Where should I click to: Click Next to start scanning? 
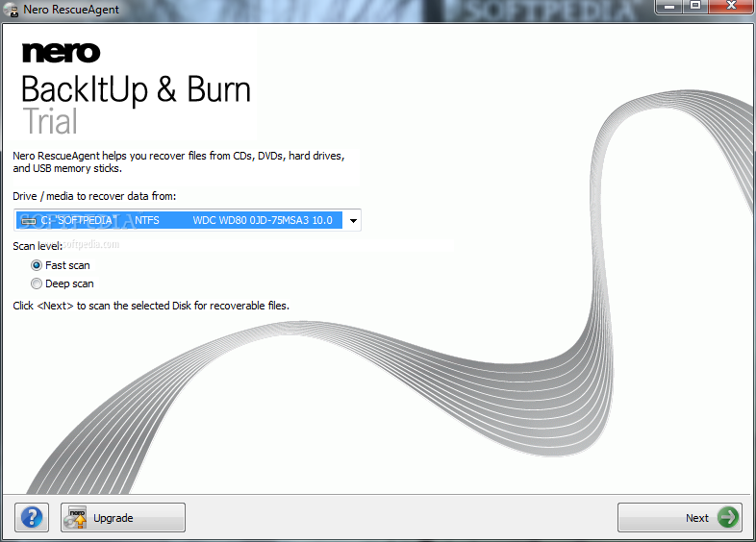pos(680,517)
